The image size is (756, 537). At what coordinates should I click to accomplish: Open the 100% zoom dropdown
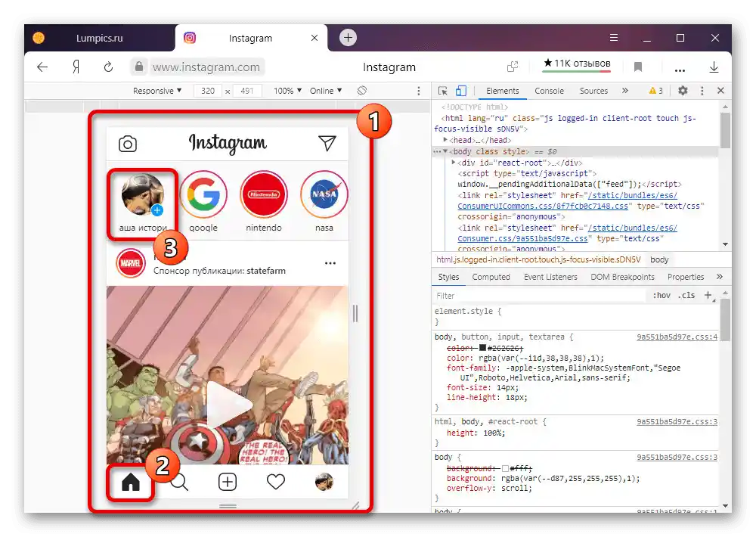click(x=288, y=91)
